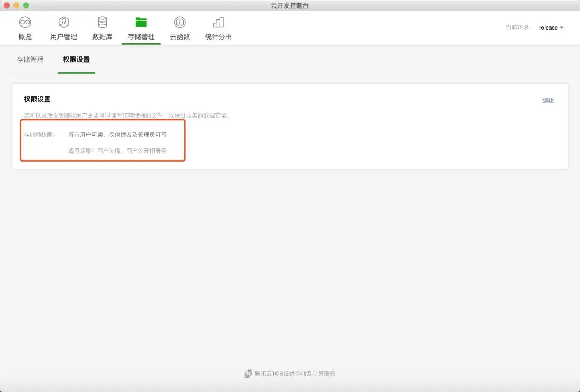Open the 概览 overview icon

[25, 22]
